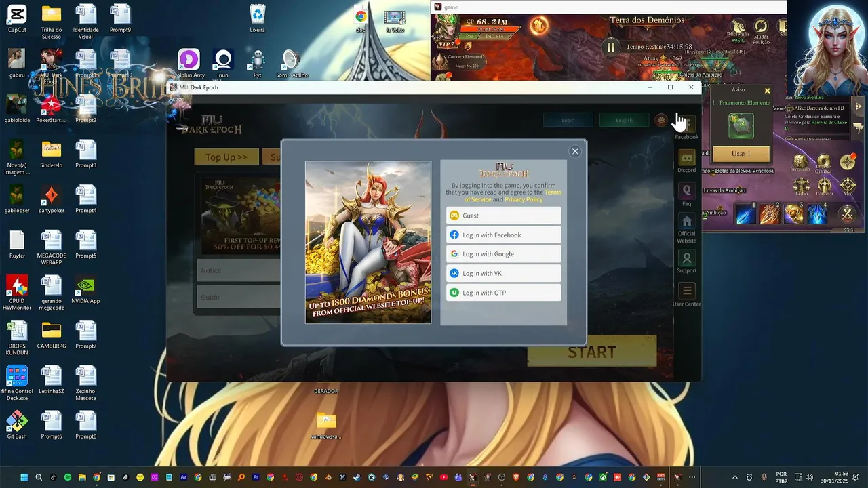Click the Eficiência icon in game window

pos(738,28)
